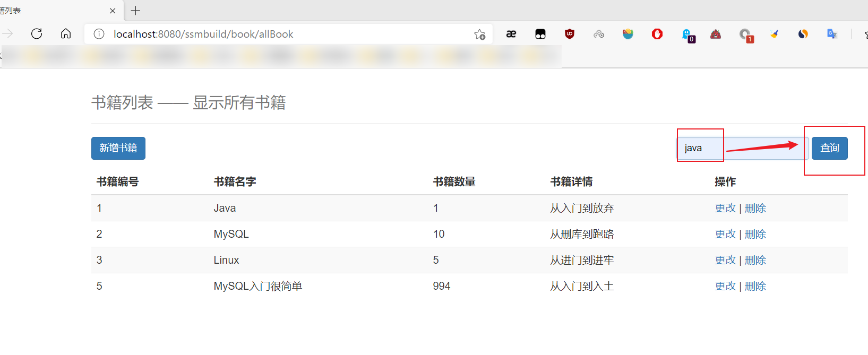This screenshot has width=868, height=355.
Task: Click 删除 link for the MySQL book
Action: click(x=755, y=234)
